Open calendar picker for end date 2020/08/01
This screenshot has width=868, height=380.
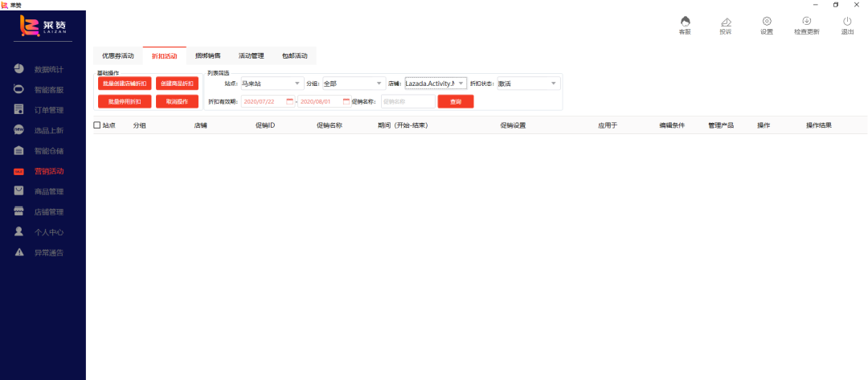pos(346,102)
